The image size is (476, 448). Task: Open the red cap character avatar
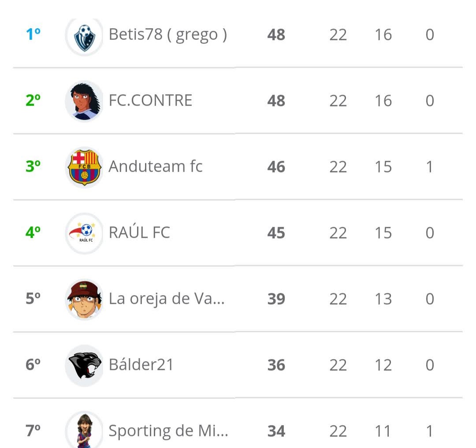[84, 300]
